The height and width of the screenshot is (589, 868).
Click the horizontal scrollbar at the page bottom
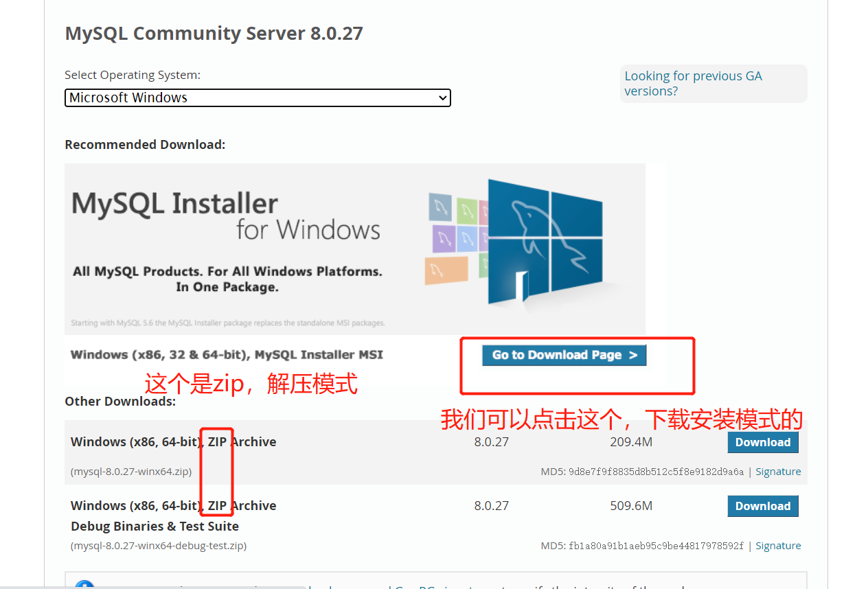(153, 587)
